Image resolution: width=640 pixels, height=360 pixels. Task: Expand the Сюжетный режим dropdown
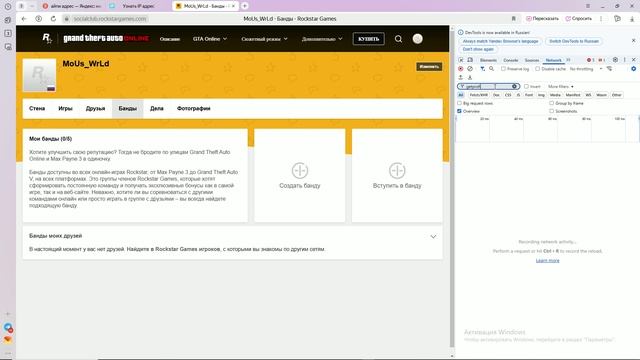(x=264, y=39)
